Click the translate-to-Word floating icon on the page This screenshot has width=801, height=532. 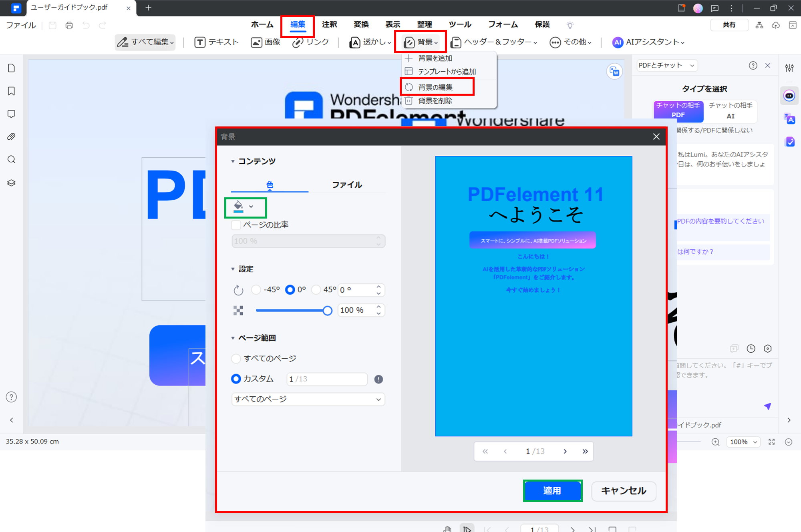(x=614, y=72)
